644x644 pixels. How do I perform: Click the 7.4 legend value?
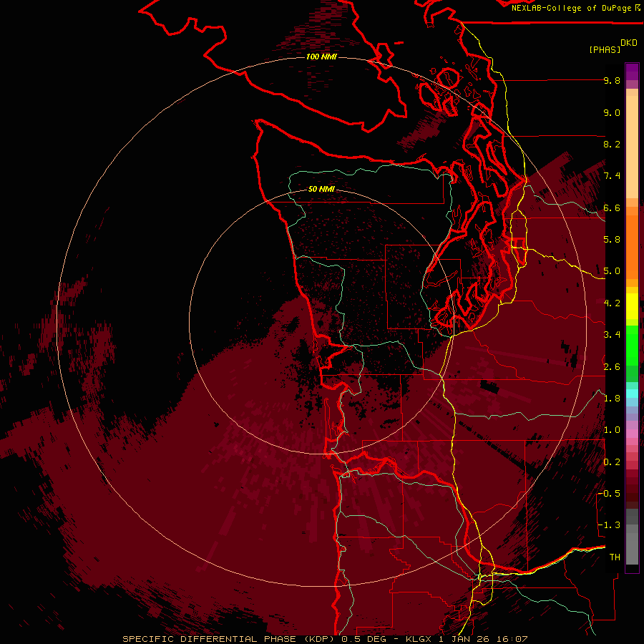point(612,176)
